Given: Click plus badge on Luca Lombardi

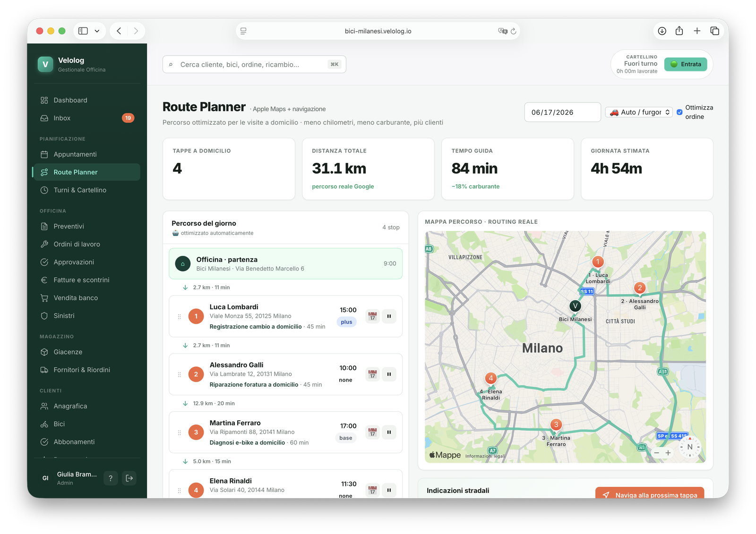Looking at the screenshot, I should pyautogui.click(x=347, y=322).
